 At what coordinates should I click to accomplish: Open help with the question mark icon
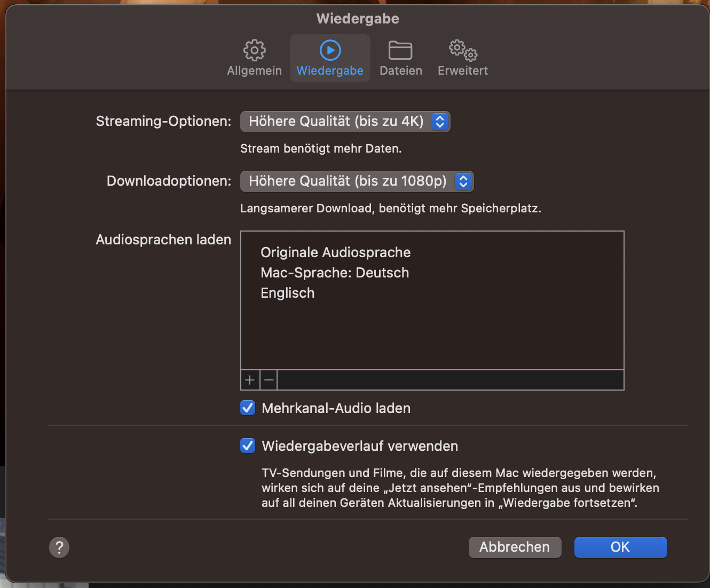[x=59, y=547]
